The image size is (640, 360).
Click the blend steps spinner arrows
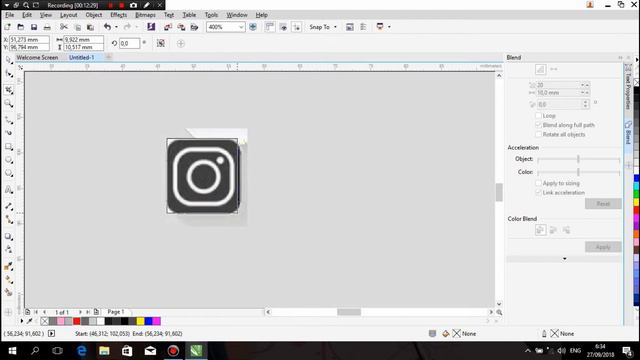click(585, 85)
